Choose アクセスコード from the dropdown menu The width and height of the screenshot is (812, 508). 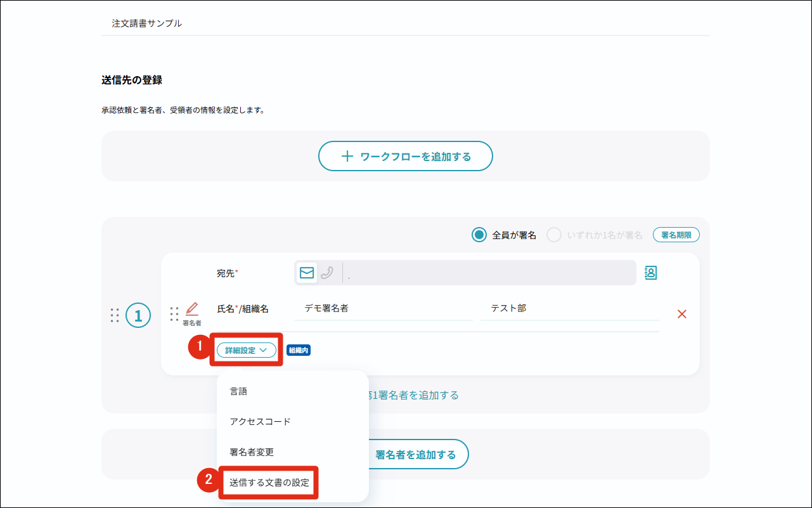pyautogui.click(x=260, y=422)
